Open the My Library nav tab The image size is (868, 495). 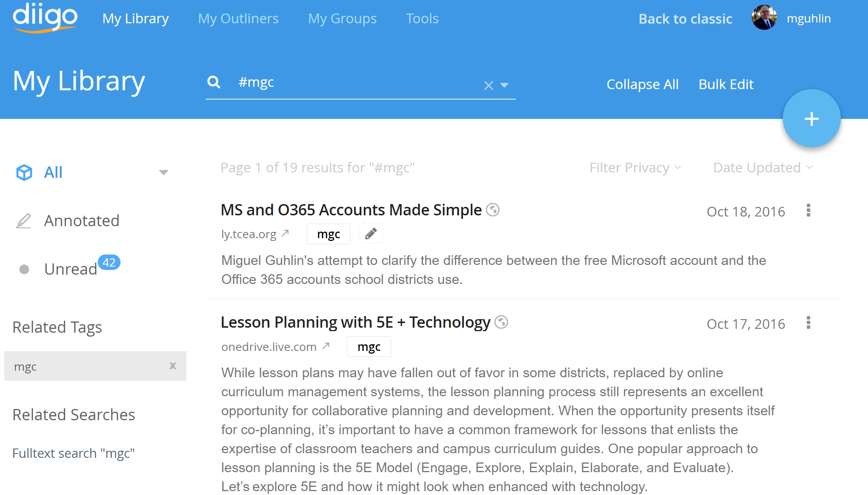pyautogui.click(x=136, y=19)
